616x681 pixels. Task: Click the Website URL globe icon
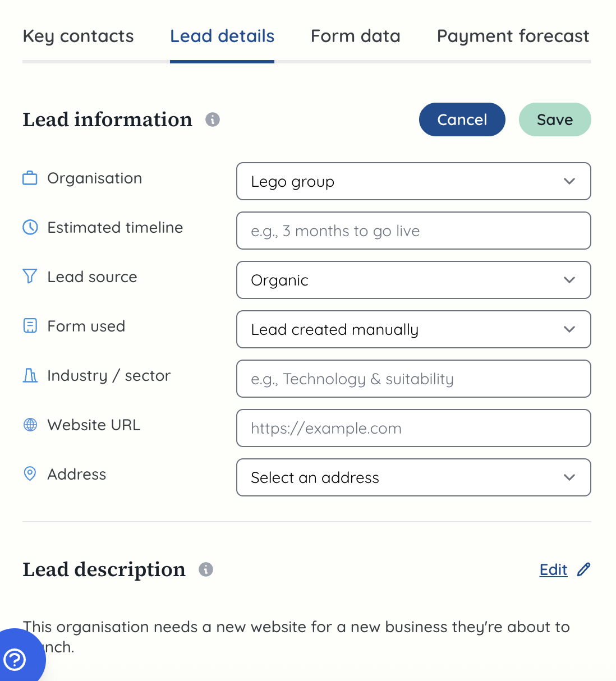(x=30, y=425)
